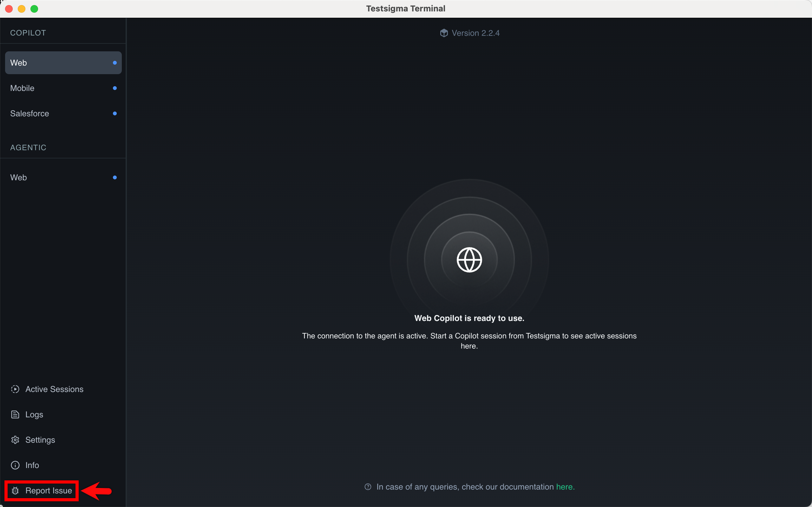812x507 pixels.
Task: Minimize window with yellow macOS button
Action: (x=22, y=9)
